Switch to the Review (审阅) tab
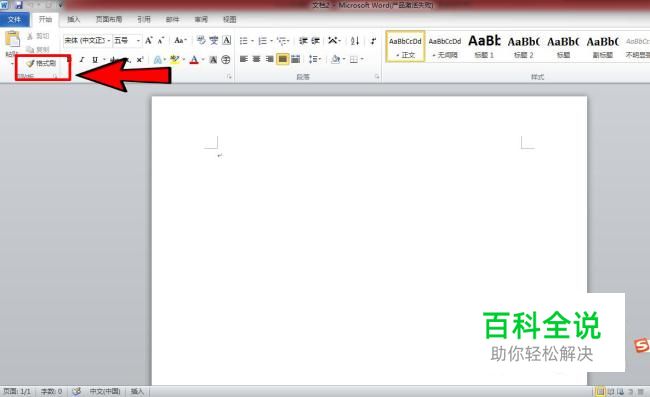The width and height of the screenshot is (650, 397). [x=201, y=19]
